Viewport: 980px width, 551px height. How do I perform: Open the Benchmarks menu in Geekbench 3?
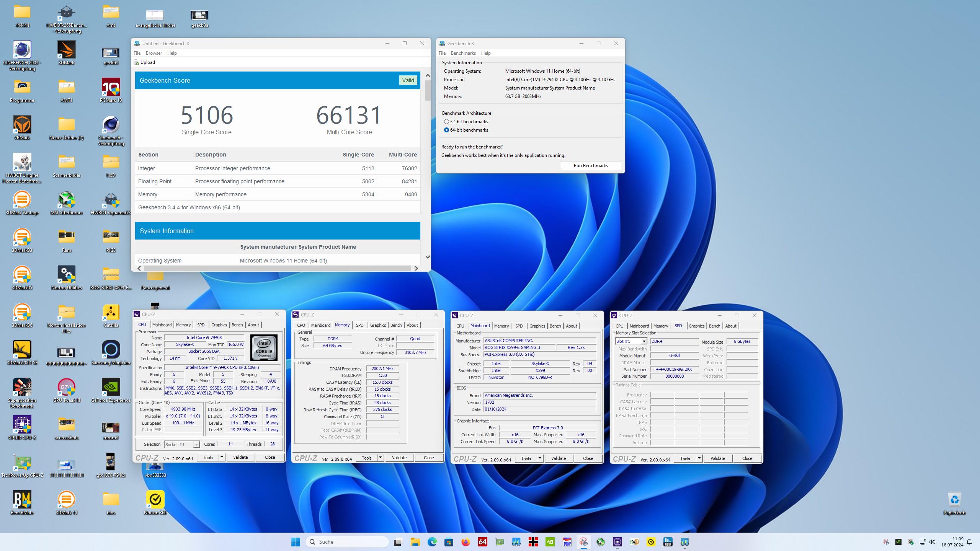(463, 53)
